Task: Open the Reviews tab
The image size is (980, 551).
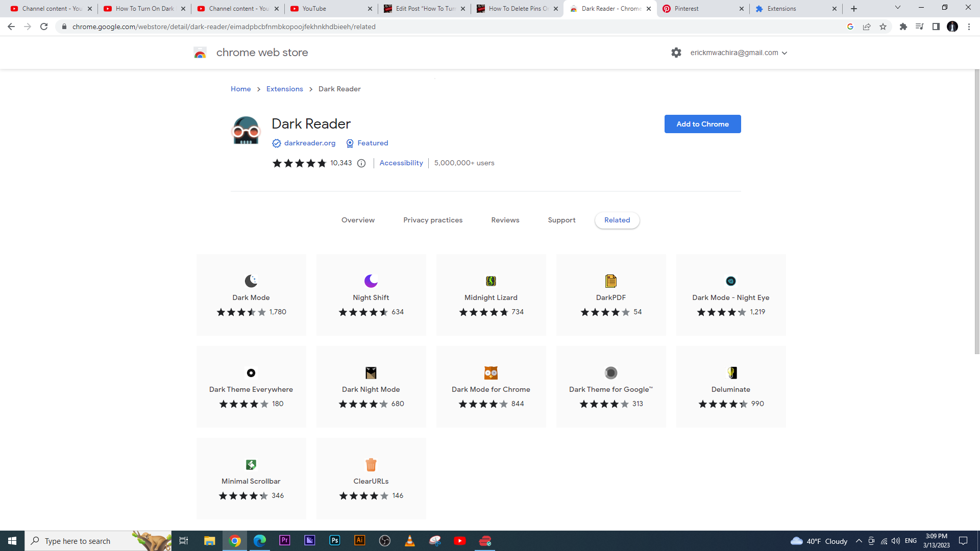Action: tap(505, 220)
